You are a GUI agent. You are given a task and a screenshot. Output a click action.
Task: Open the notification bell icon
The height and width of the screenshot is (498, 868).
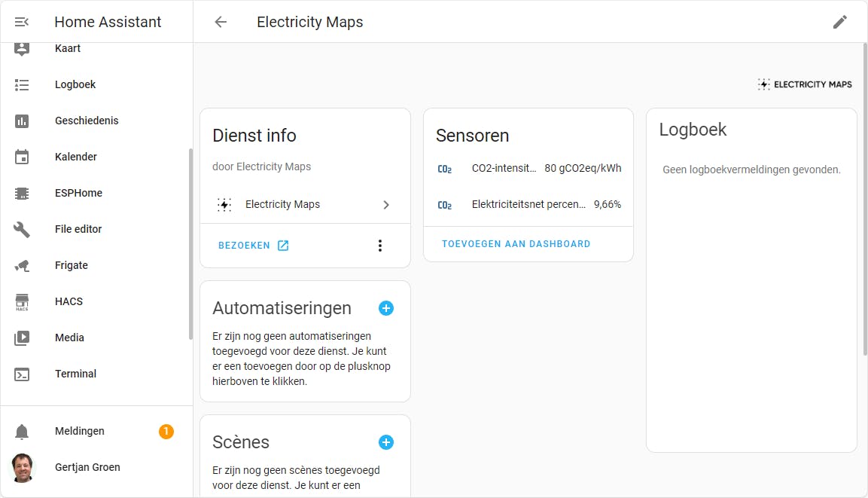tap(22, 432)
